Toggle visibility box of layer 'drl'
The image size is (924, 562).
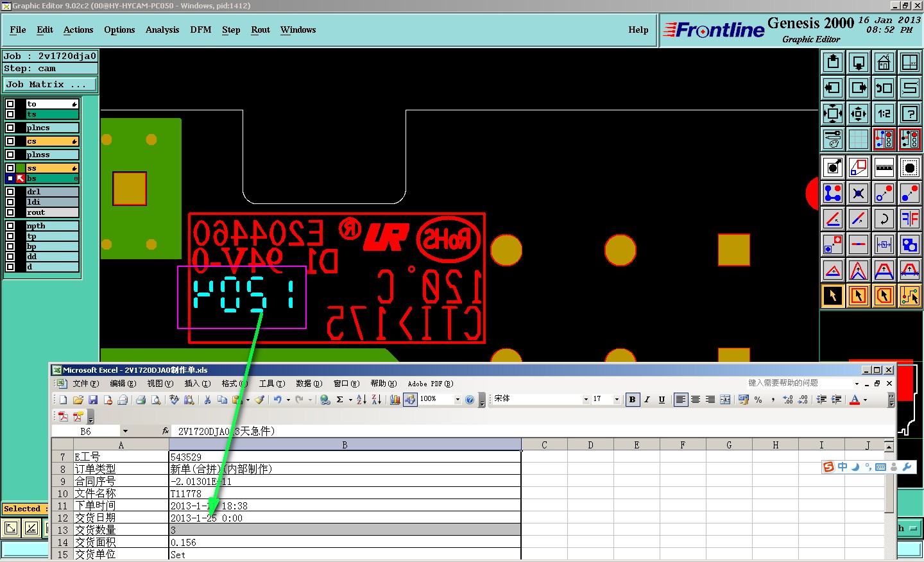[x=11, y=192]
